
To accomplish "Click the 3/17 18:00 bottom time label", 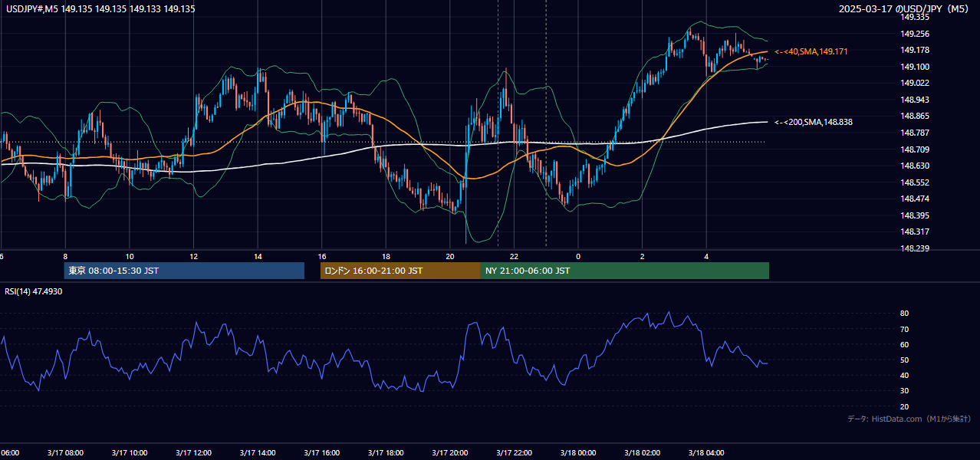I will (386, 453).
